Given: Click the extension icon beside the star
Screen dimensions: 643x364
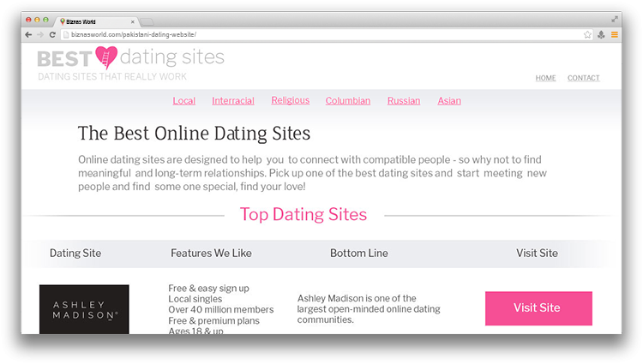Looking at the screenshot, I should click(x=601, y=35).
